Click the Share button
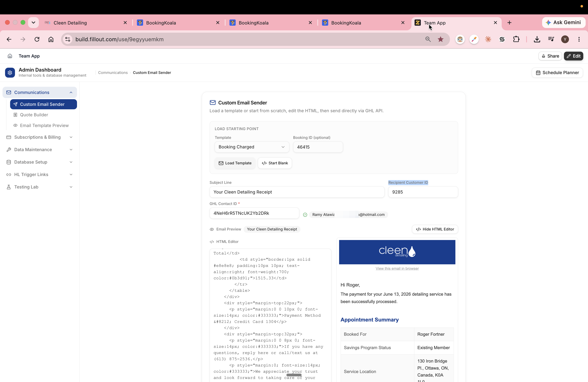The image size is (588, 382). point(550,56)
